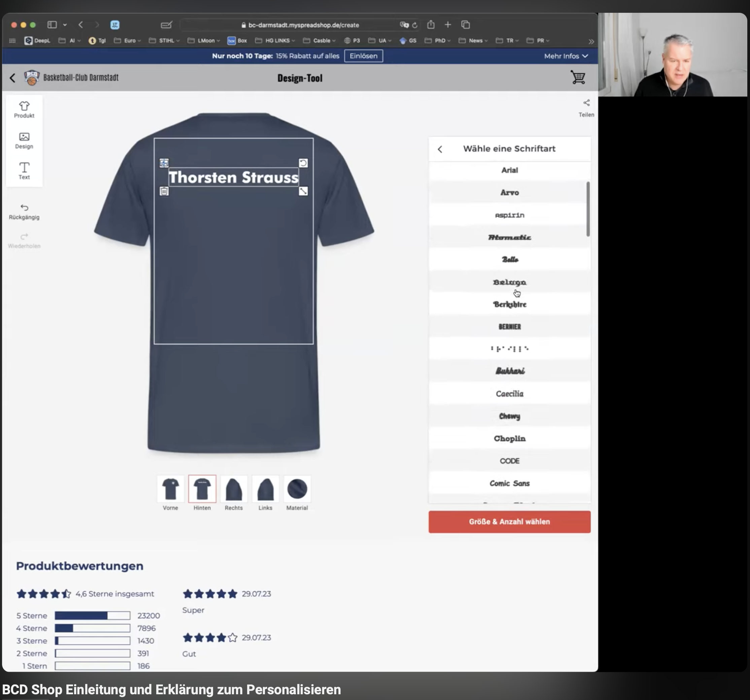750x700 pixels.
Task: Click the resize handle of text box
Action: (303, 191)
